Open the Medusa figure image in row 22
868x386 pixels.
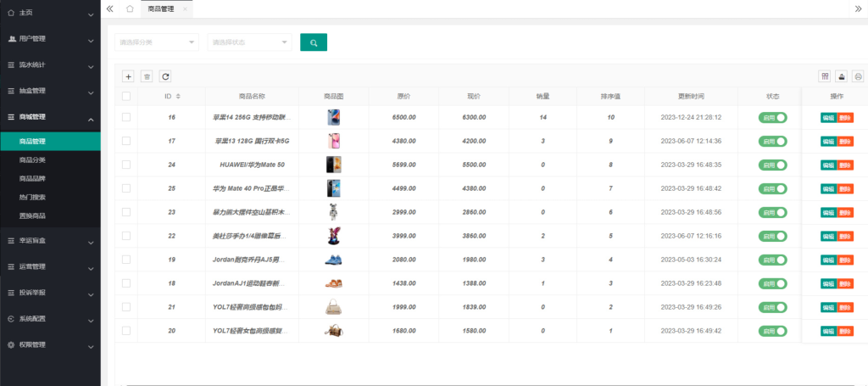click(x=333, y=236)
